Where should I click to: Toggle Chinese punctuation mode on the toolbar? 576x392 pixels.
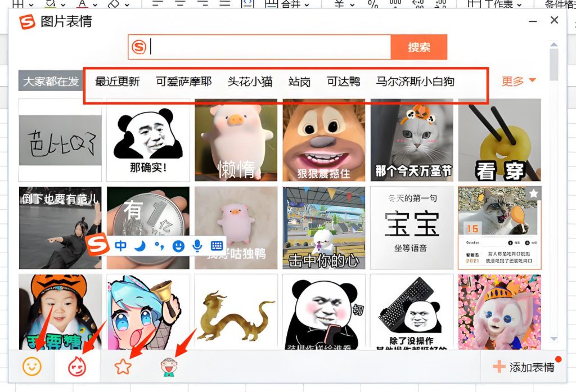(x=159, y=246)
